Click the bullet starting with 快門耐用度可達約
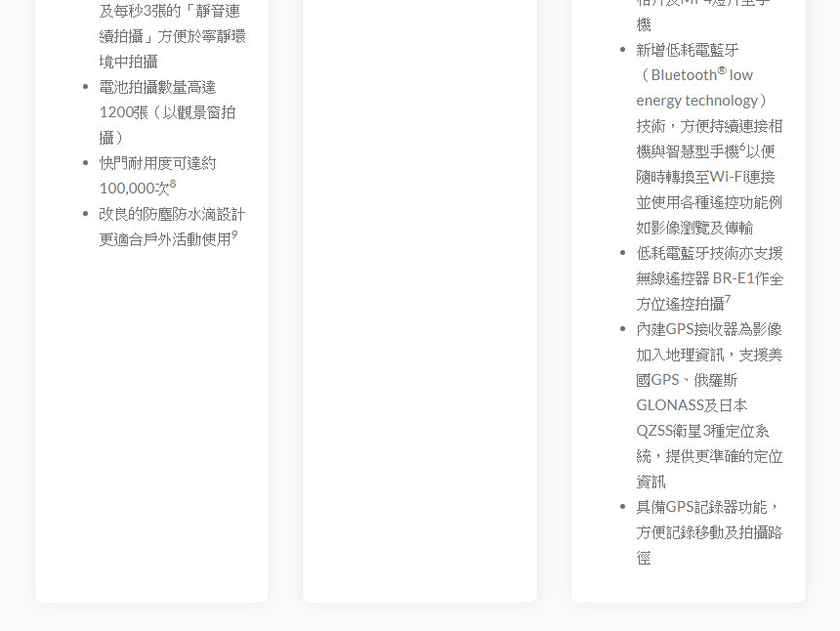This screenshot has width=840, height=631. (x=157, y=163)
